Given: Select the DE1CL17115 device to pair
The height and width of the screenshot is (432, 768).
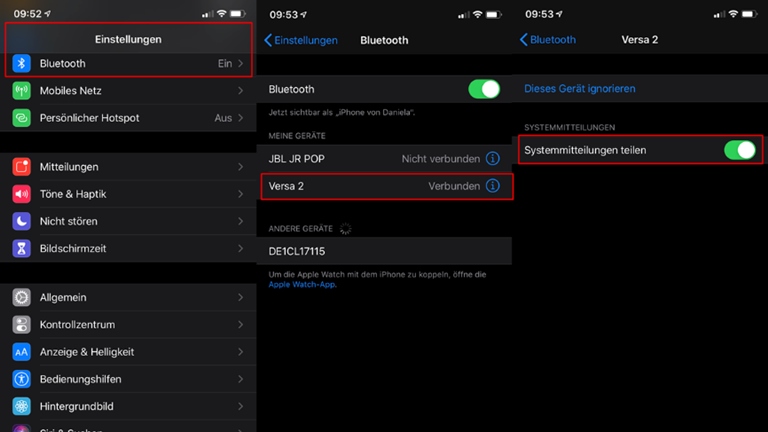Looking at the screenshot, I should tap(297, 251).
